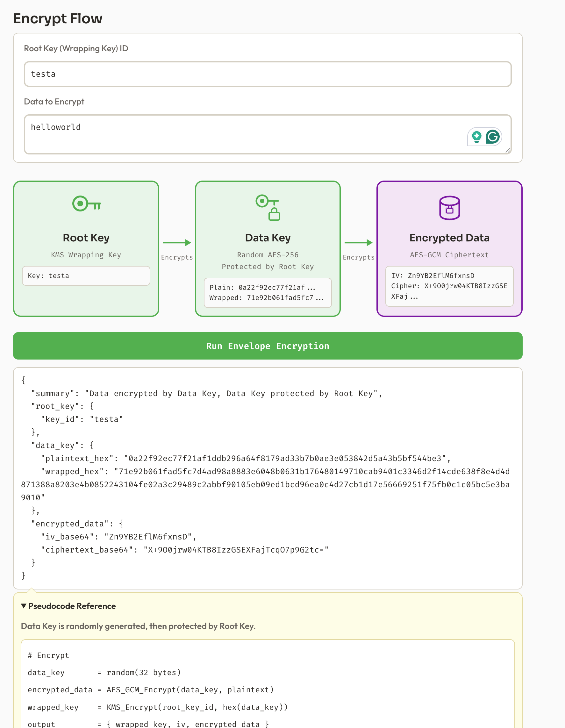Click the '"key_id": "testa"' JSON line

click(x=82, y=419)
